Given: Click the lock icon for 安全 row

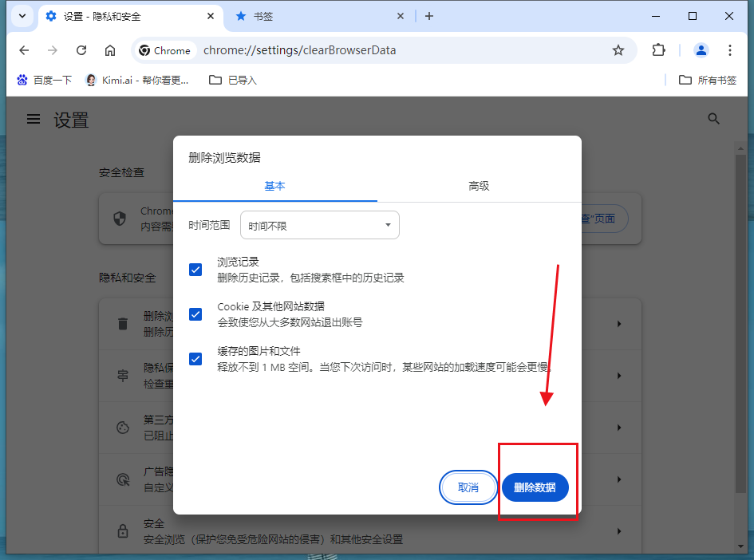Looking at the screenshot, I should tap(123, 531).
